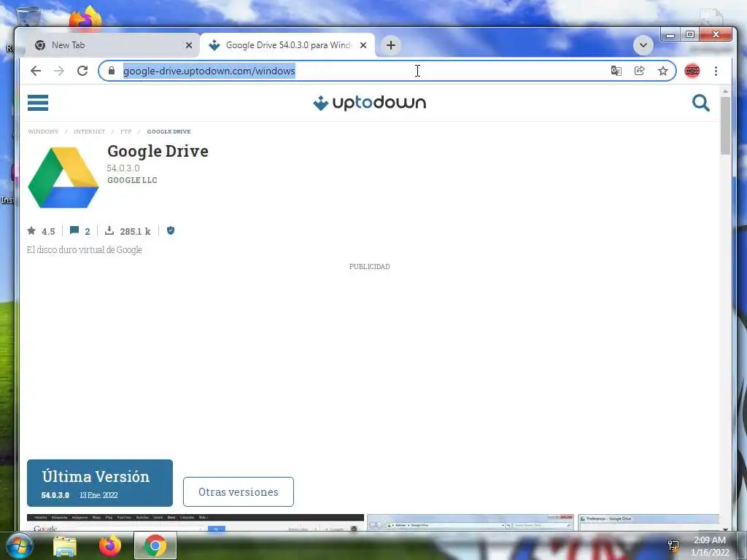Click the Firefox desktop shortcut icon

pos(86,17)
